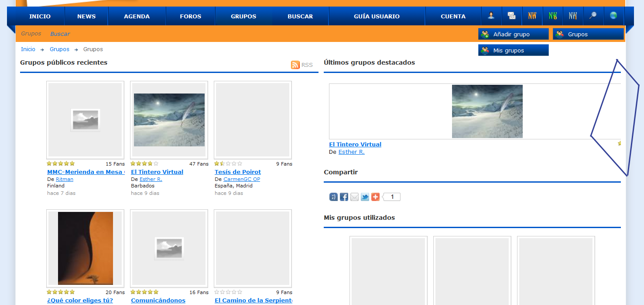
Task: Open the CUENTA menu item
Action: 453,16
